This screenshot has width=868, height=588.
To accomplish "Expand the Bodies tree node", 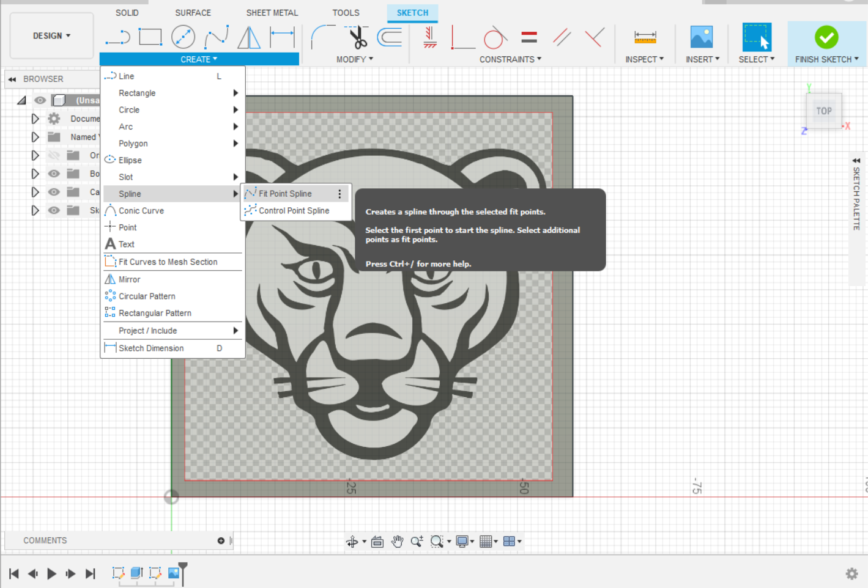I will 35,174.
